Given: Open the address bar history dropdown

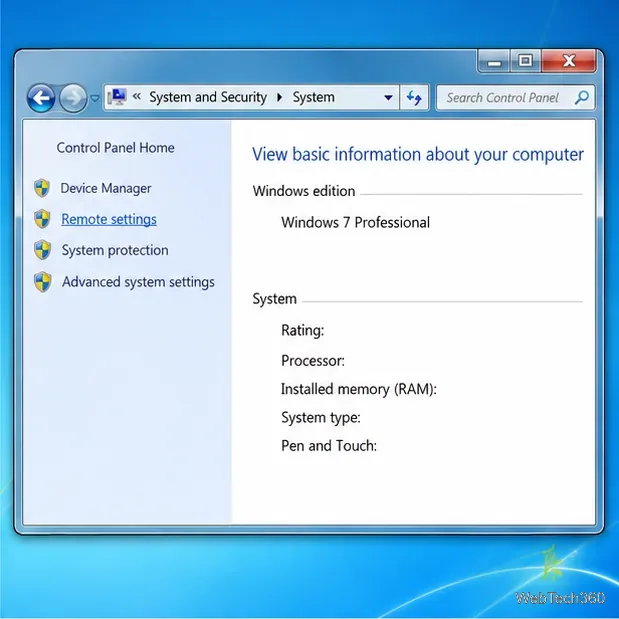Looking at the screenshot, I should (x=388, y=97).
